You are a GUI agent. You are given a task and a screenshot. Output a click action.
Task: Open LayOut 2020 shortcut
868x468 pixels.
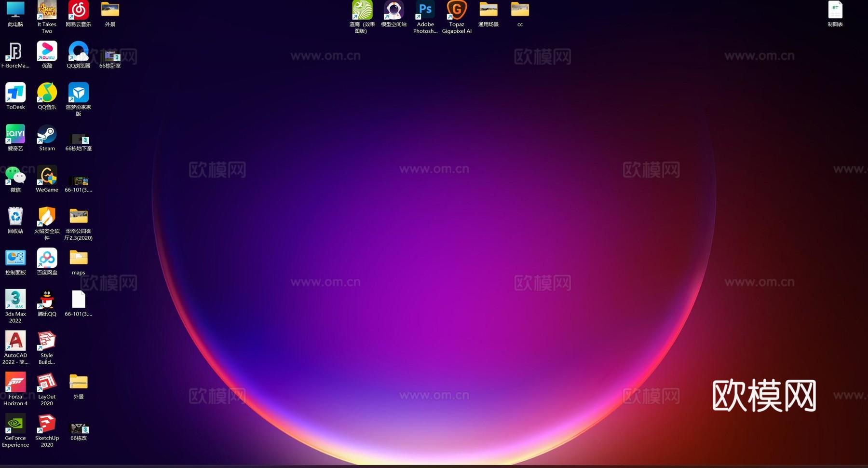point(47,383)
